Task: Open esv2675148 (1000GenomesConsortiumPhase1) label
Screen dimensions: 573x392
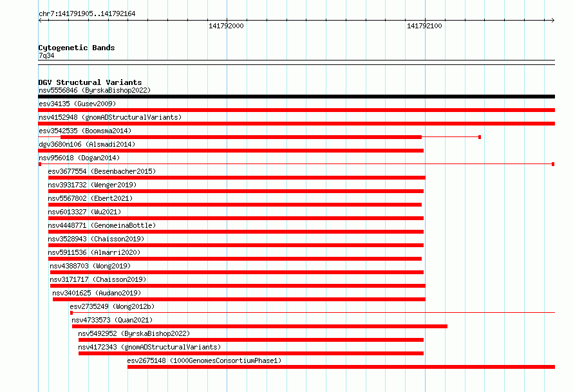Action: [x=204, y=360]
